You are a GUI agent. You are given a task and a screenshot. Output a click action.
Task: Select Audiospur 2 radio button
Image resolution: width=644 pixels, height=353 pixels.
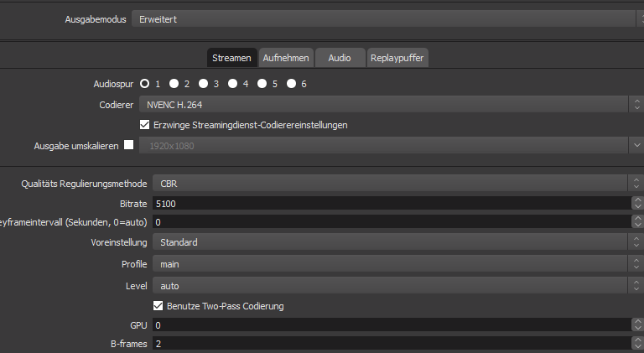pos(174,84)
